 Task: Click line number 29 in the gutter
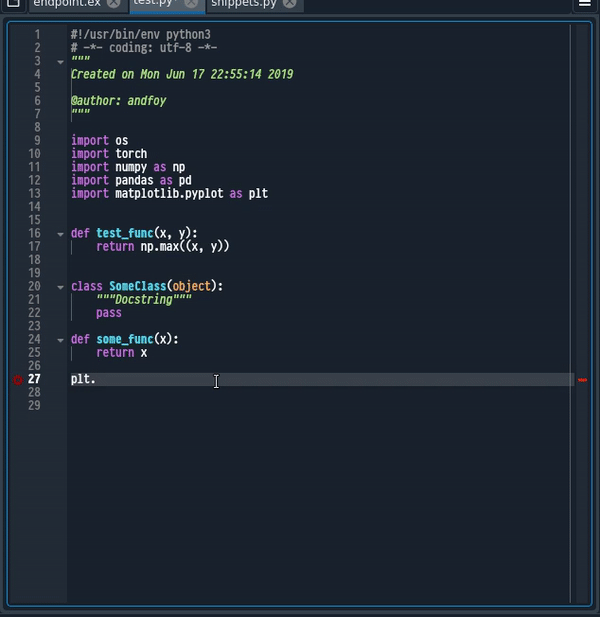pos(34,406)
